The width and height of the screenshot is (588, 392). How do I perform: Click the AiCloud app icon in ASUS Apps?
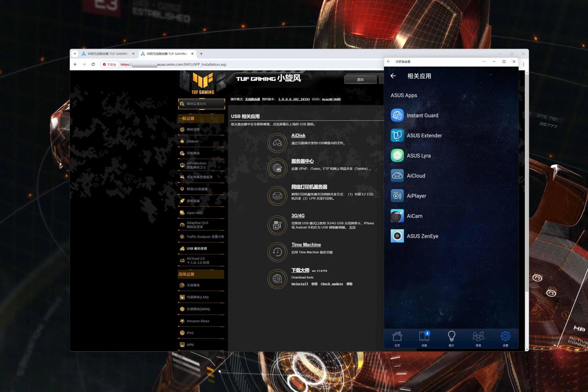point(397,176)
